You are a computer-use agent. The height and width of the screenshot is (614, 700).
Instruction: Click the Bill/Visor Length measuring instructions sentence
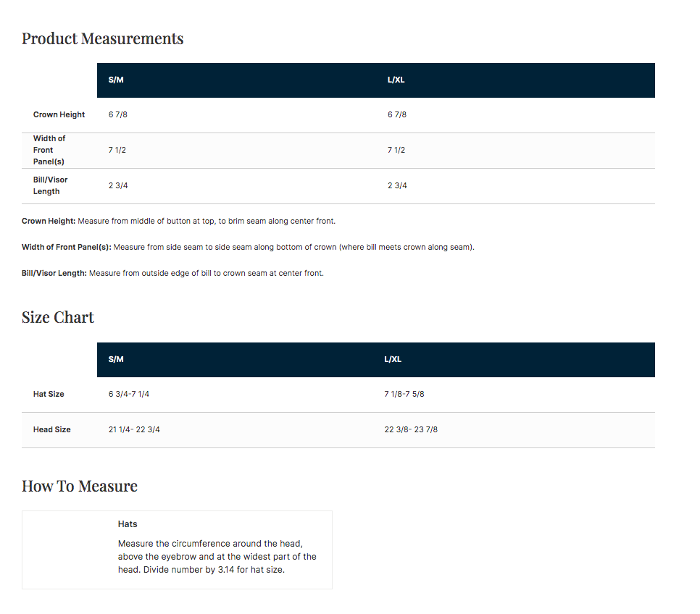pos(172,273)
